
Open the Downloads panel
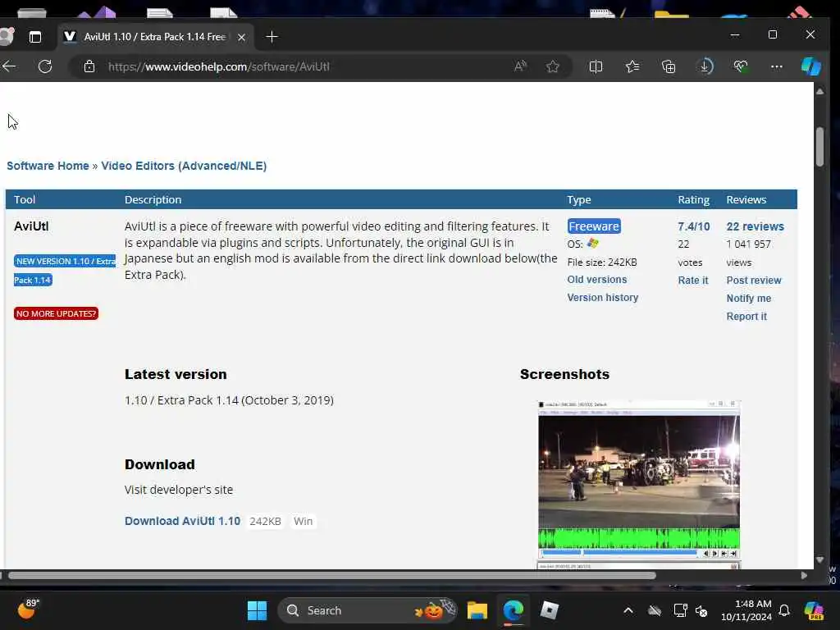pos(705,66)
